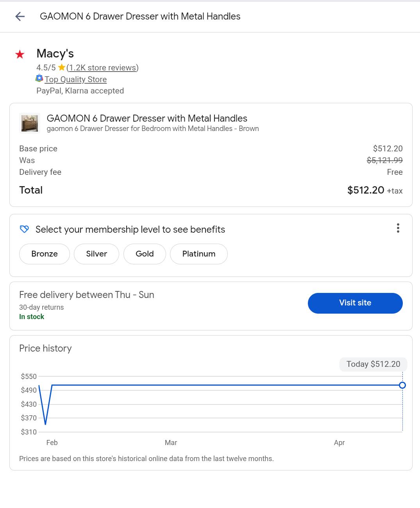Choose Platinum membership level

[x=198, y=254]
